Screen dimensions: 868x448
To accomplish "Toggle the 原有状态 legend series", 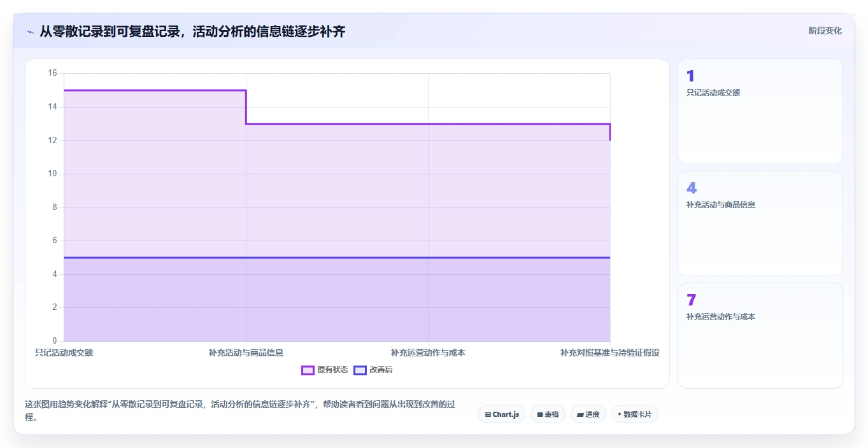I will [325, 370].
